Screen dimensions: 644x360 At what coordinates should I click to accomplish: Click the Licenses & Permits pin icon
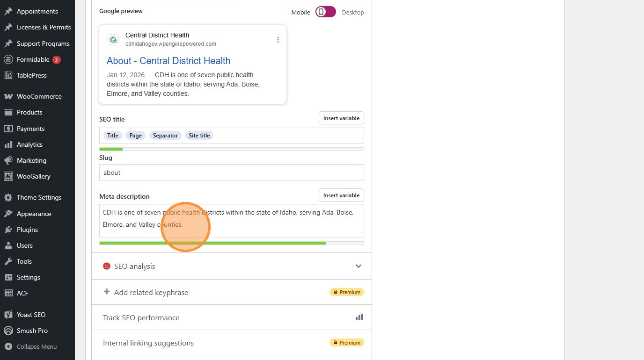(8, 27)
